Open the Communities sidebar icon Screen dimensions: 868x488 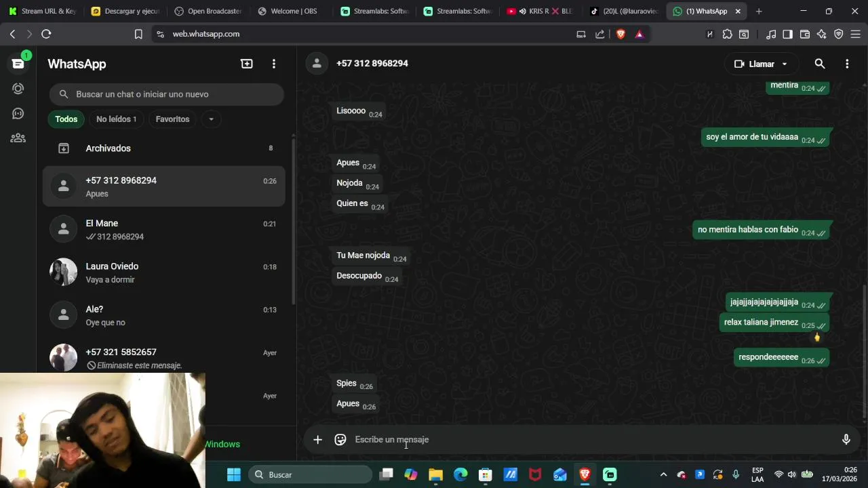click(x=18, y=138)
